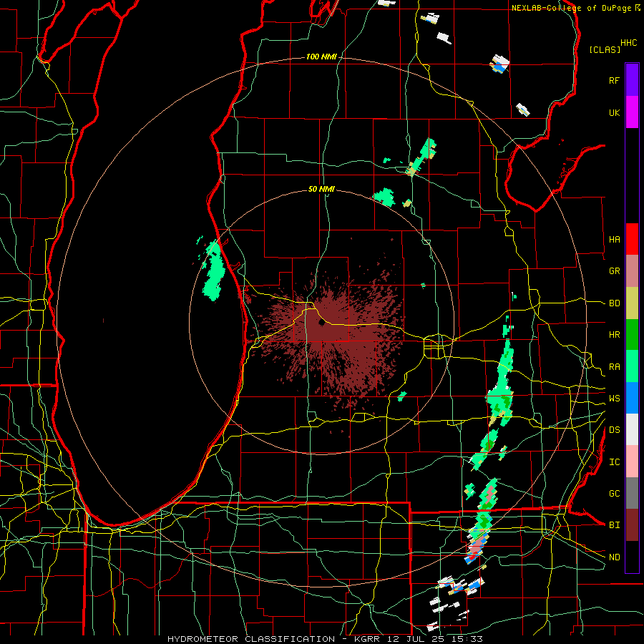Click the RF purple legend swatch
This screenshot has width=644, height=644.
click(x=632, y=80)
